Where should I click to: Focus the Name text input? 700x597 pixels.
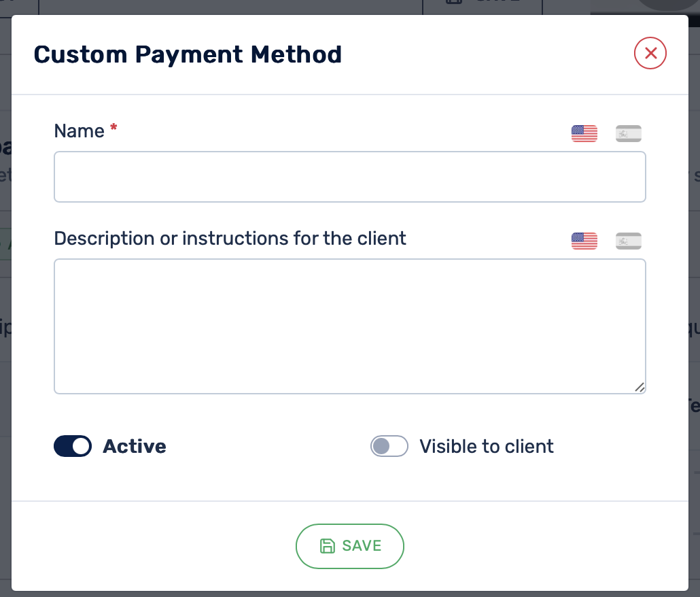click(x=350, y=177)
